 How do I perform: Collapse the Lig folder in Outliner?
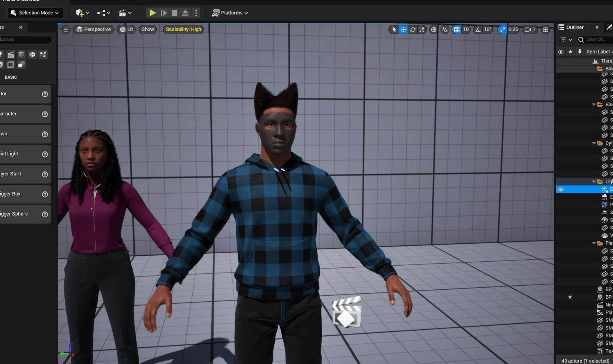pyautogui.click(x=594, y=181)
